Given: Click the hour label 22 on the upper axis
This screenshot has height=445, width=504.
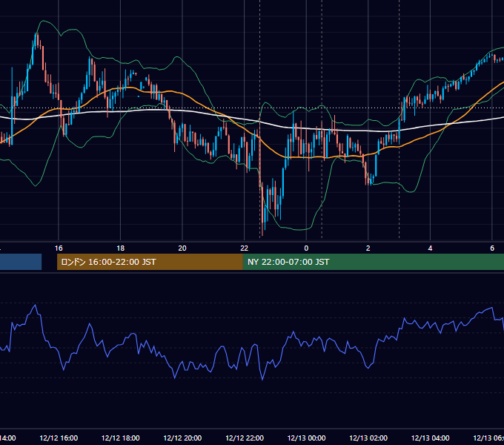Looking at the screenshot, I should 245,248.
